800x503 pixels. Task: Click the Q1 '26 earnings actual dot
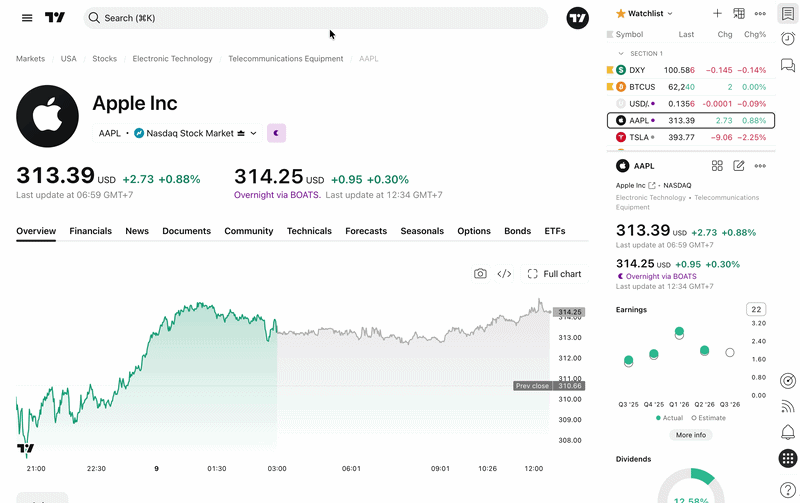679,331
